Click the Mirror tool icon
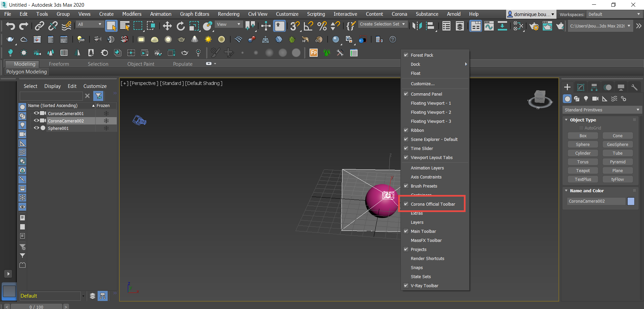644x309 pixels. point(417,26)
